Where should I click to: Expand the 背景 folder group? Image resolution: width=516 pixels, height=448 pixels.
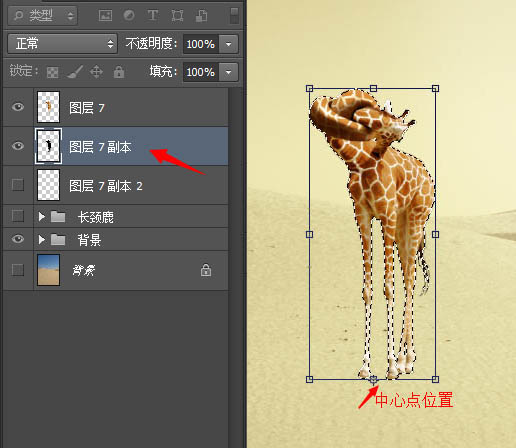(x=42, y=239)
